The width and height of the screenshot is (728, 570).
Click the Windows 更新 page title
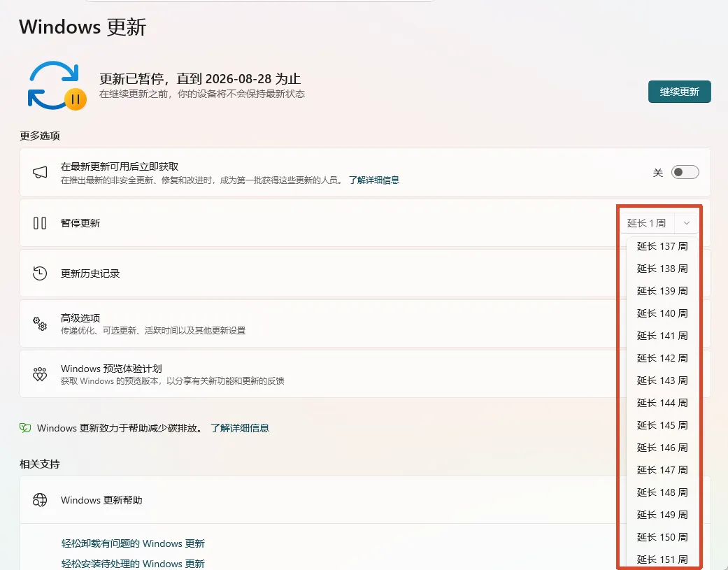pyautogui.click(x=83, y=27)
